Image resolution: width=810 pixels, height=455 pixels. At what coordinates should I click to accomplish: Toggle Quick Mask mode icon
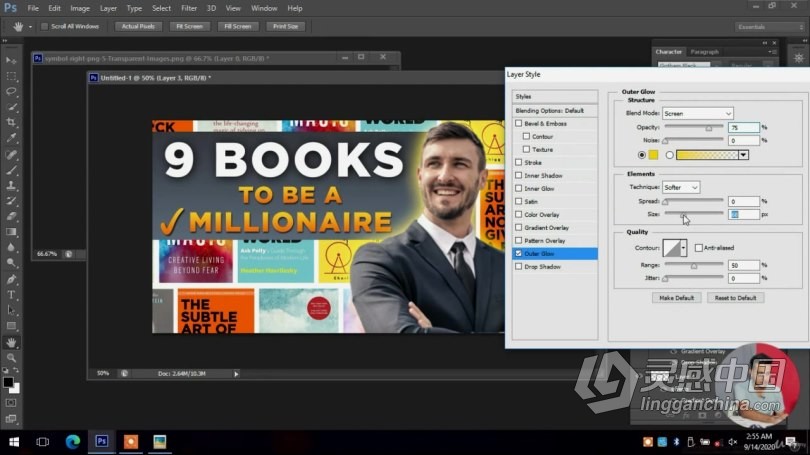click(11, 403)
